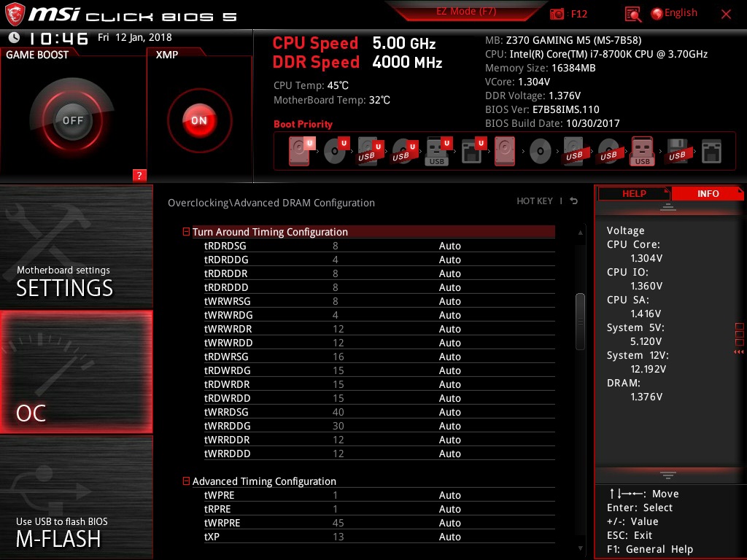This screenshot has width=747, height=560.
Task: Open the Auto setting for tWRPRE
Action: (x=449, y=495)
